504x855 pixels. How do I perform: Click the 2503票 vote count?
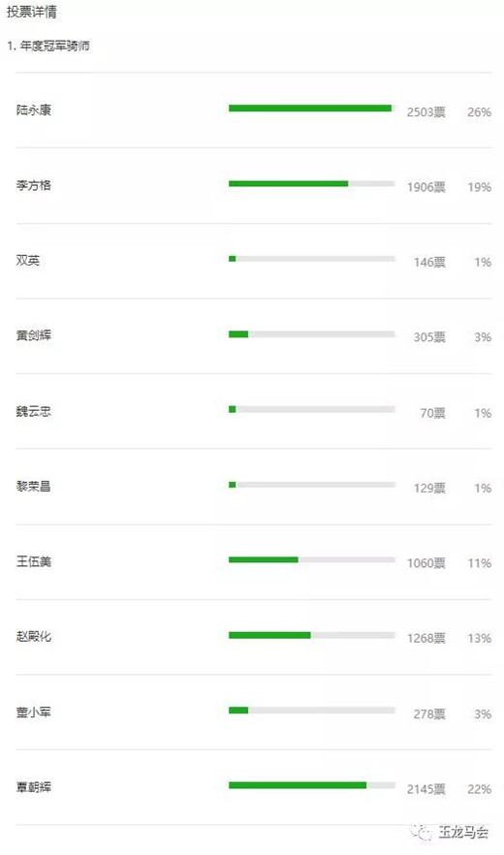point(426,112)
